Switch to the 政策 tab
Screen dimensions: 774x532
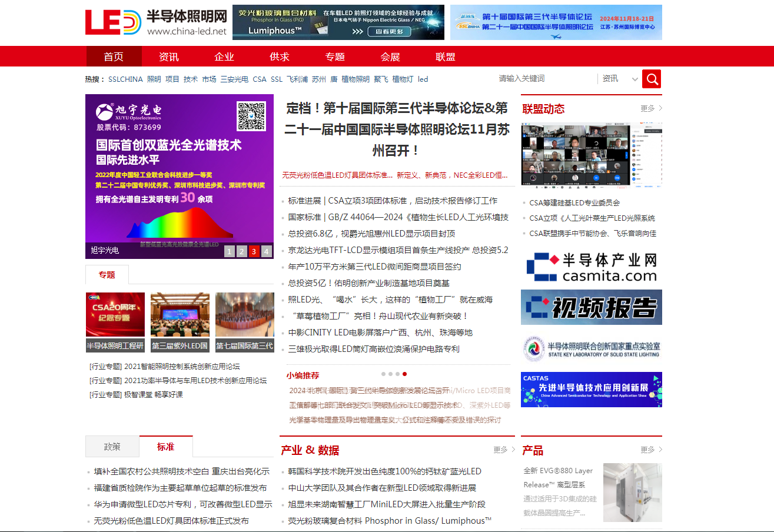click(x=112, y=447)
